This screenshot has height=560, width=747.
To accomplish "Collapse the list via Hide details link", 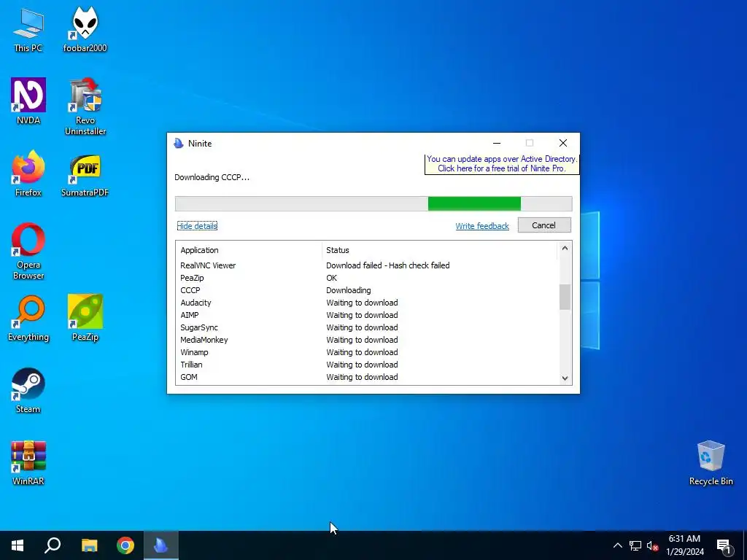I will (197, 226).
